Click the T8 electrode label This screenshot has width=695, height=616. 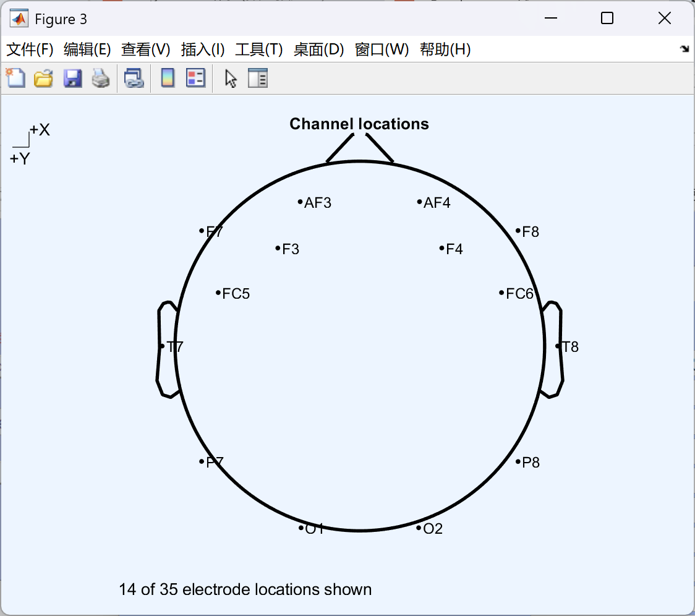pyautogui.click(x=570, y=347)
